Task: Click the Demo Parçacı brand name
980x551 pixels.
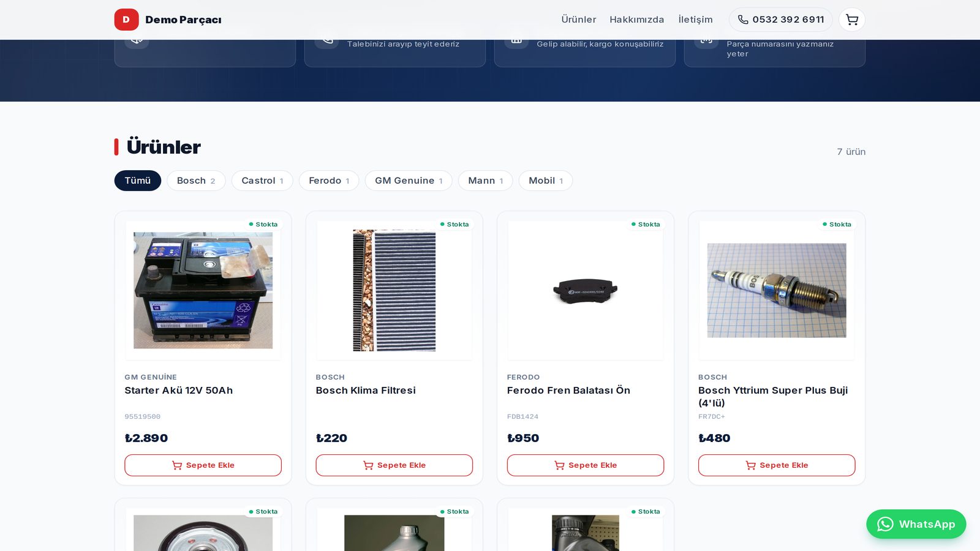Action: pos(183,20)
